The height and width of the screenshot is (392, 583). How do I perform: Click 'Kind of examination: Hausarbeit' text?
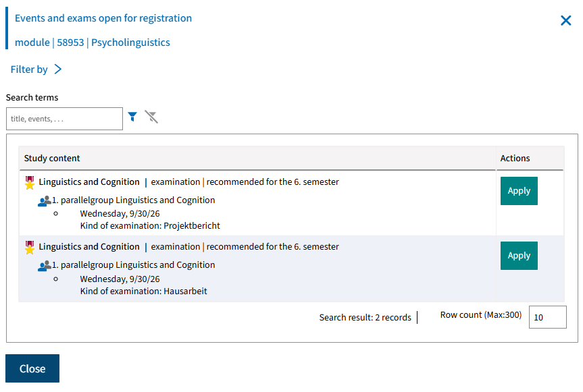143,291
